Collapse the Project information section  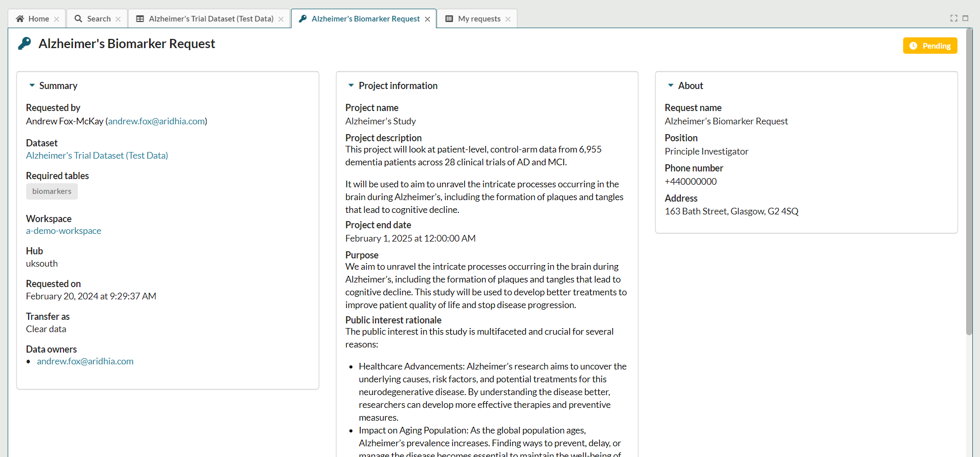point(351,85)
